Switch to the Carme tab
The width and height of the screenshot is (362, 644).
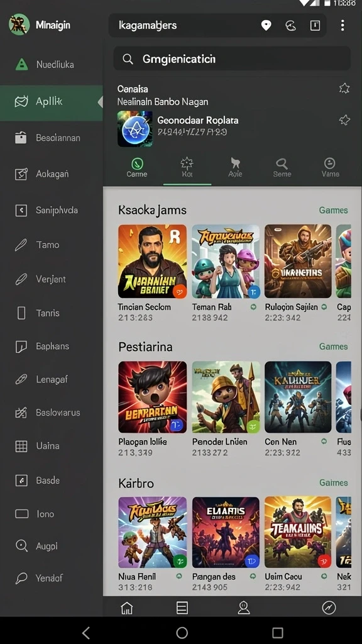(136, 167)
